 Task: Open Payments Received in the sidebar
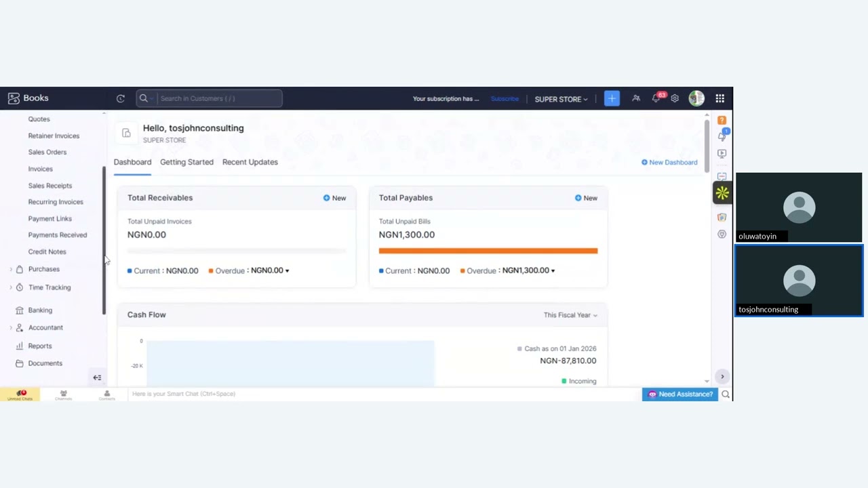(58, 235)
